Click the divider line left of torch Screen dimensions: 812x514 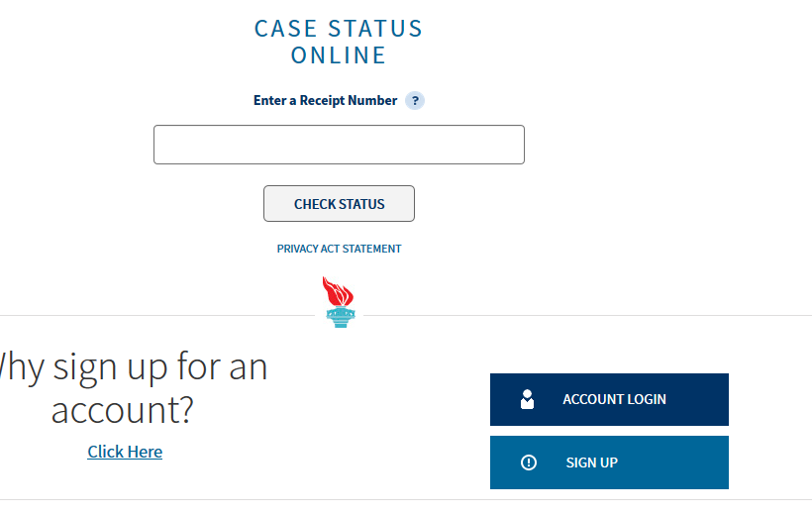[157, 315]
